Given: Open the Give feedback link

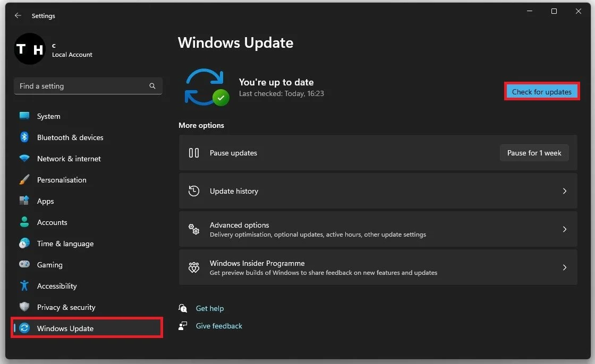Looking at the screenshot, I should click(x=219, y=326).
